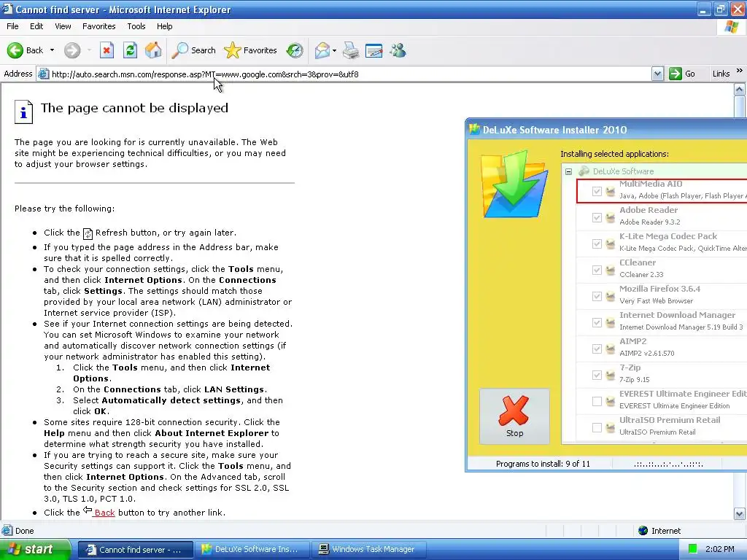Click the K-Lite Mega Codec Pack package icon

coord(611,244)
